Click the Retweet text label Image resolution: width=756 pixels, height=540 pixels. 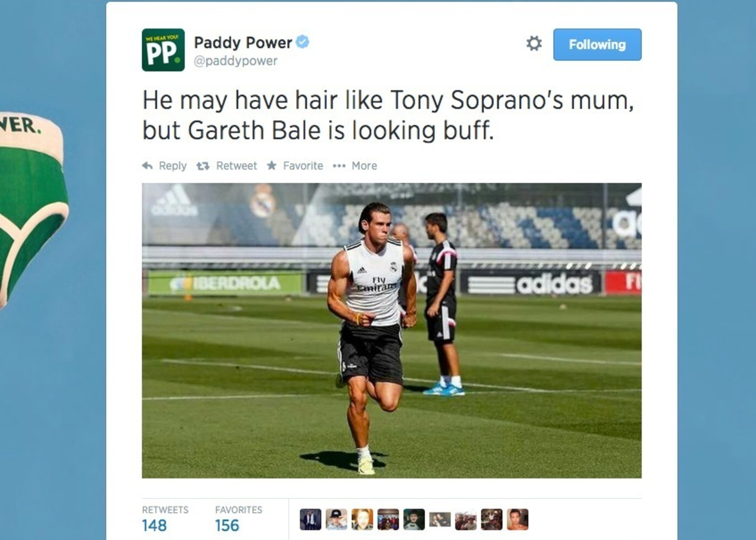coord(236,166)
